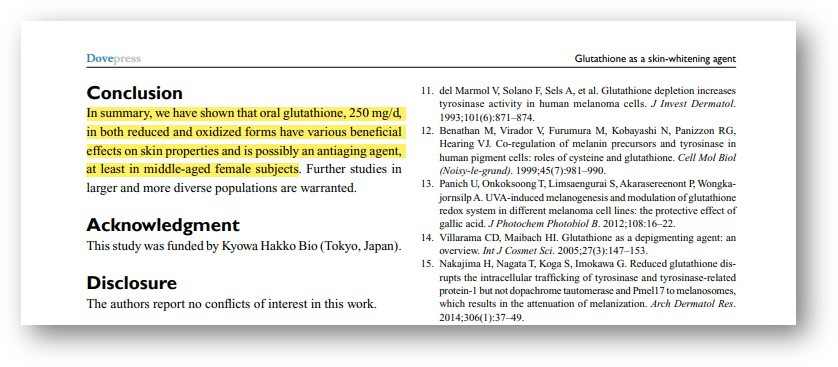Select the 'Glutathione as a skin-whitening agent' header
Image resolution: width=838 pixels, height=367 pixels.
tap(655, 59)
